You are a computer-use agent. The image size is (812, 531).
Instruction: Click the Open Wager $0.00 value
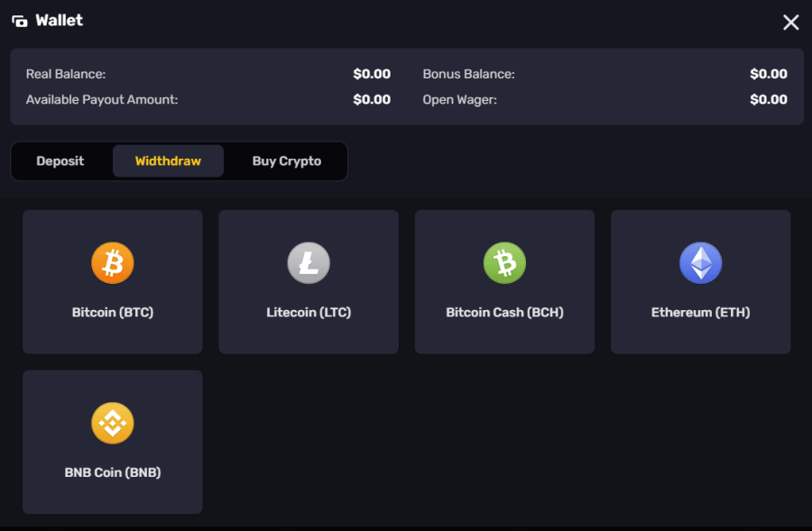click(x=769, y=99)
